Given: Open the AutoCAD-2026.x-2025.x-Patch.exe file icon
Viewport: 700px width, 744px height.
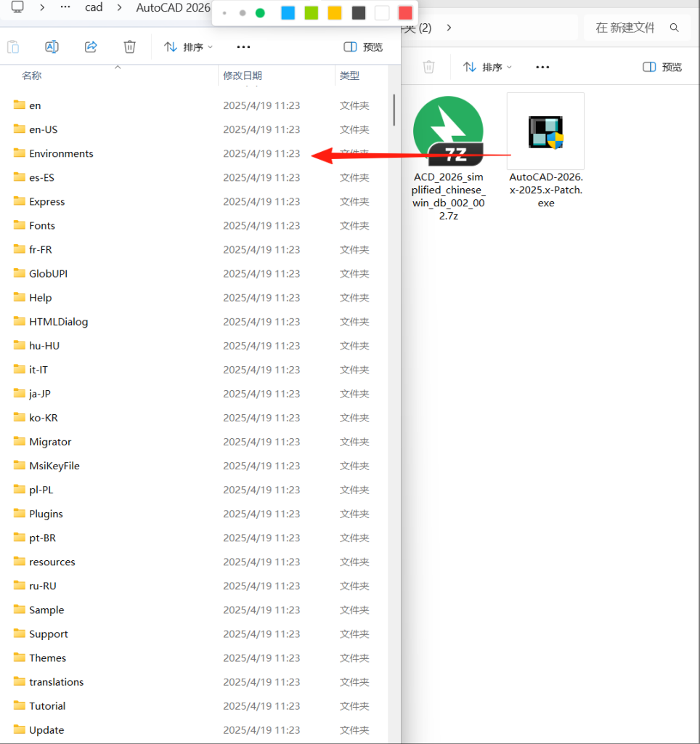Looking at the screenshot, I should coord(545,132).
